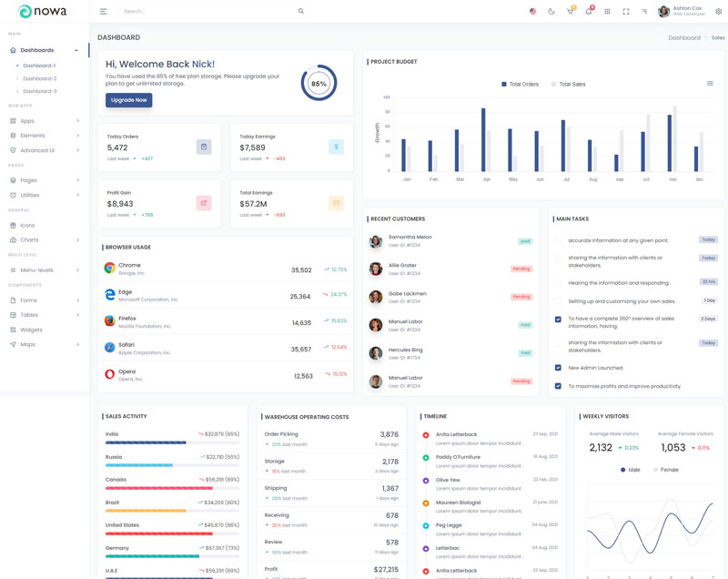
Task: Expand the Apps sidebar menu
Action: pyautogui.click(x=45, y=121)
